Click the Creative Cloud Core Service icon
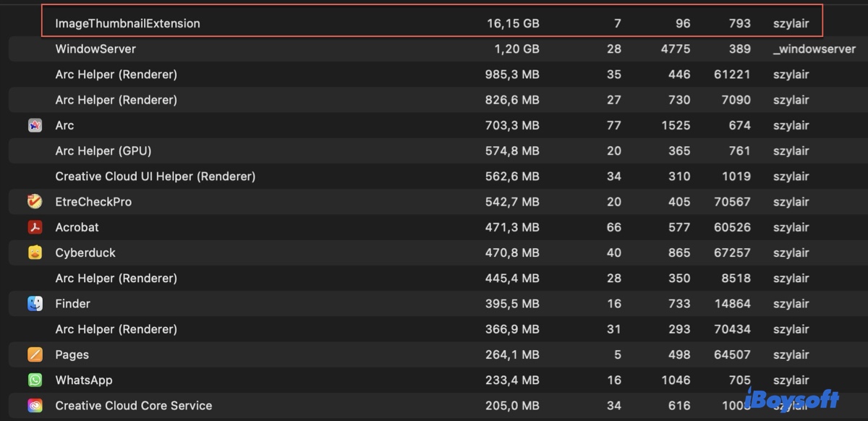Image resolution: width=868 pixels, height=421 pixels. click(35, 406)
